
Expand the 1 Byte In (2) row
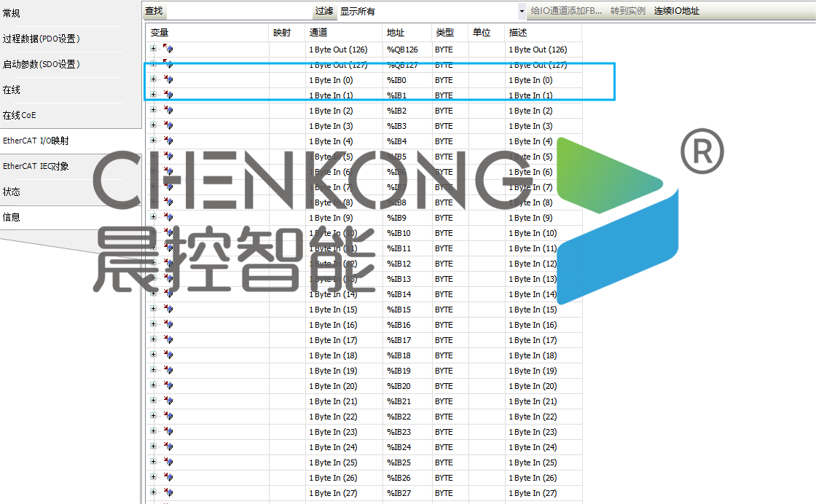pos(153,110)
